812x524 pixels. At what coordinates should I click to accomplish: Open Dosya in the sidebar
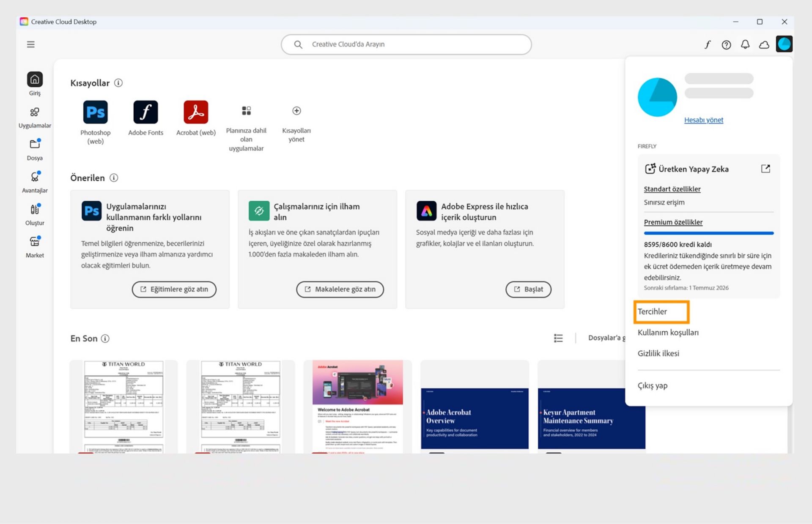(x=35, y=150)
